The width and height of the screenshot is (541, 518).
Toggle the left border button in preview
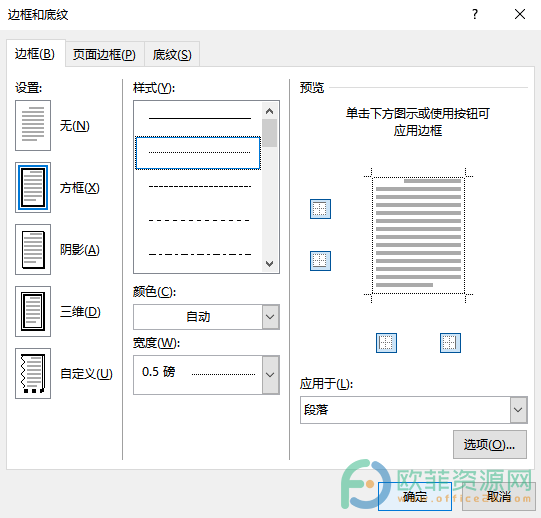(x=386, y=343)
